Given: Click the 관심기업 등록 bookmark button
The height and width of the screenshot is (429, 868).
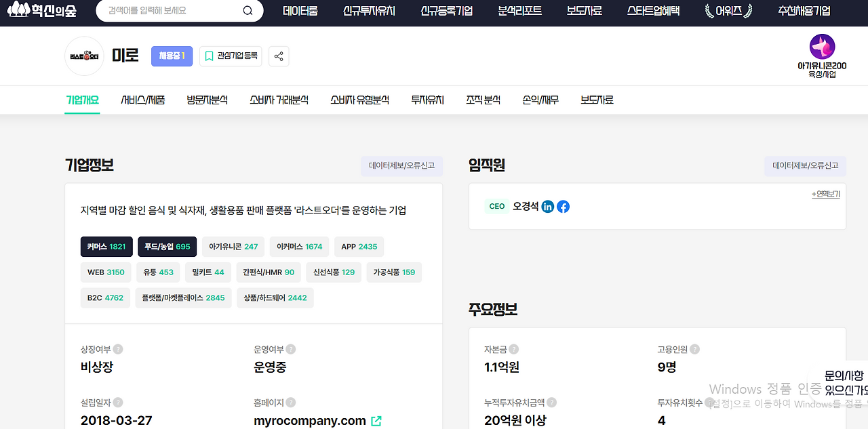Looking at the screenshot, I should [x=231, y=56].
